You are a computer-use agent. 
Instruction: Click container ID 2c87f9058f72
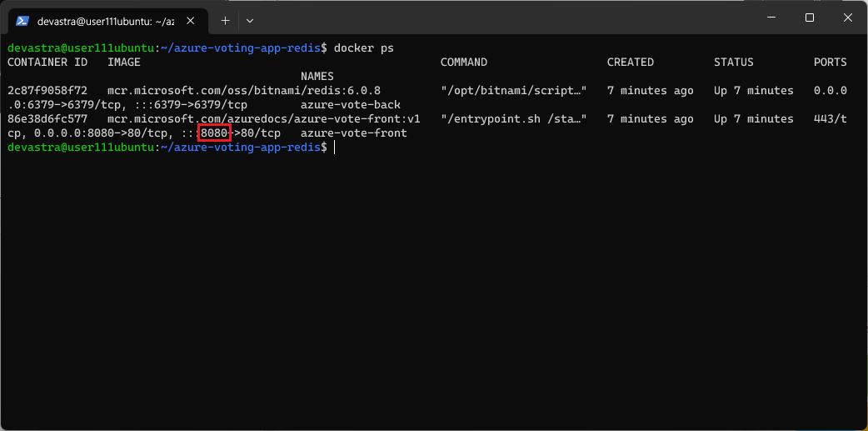tap(47, 91)
